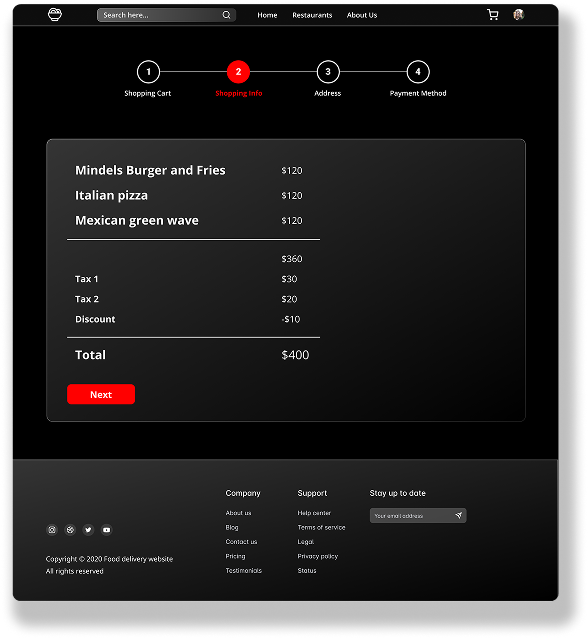Click 'Copyright © 2020 Food delivery website' text

109,559
